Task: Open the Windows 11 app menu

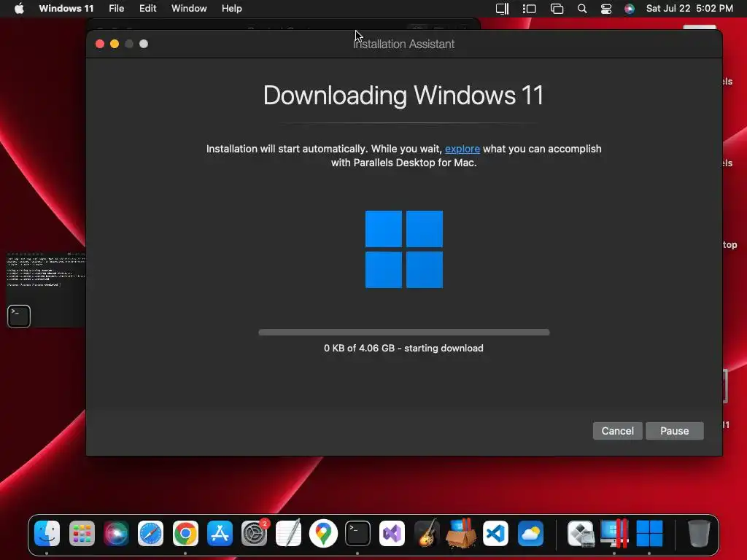Action: (66, 8)
